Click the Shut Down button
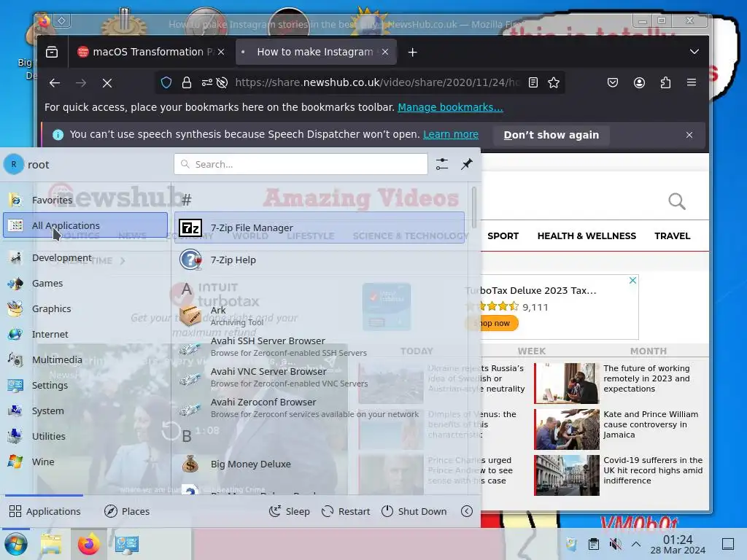747x560 pixels. coord(414,511)
